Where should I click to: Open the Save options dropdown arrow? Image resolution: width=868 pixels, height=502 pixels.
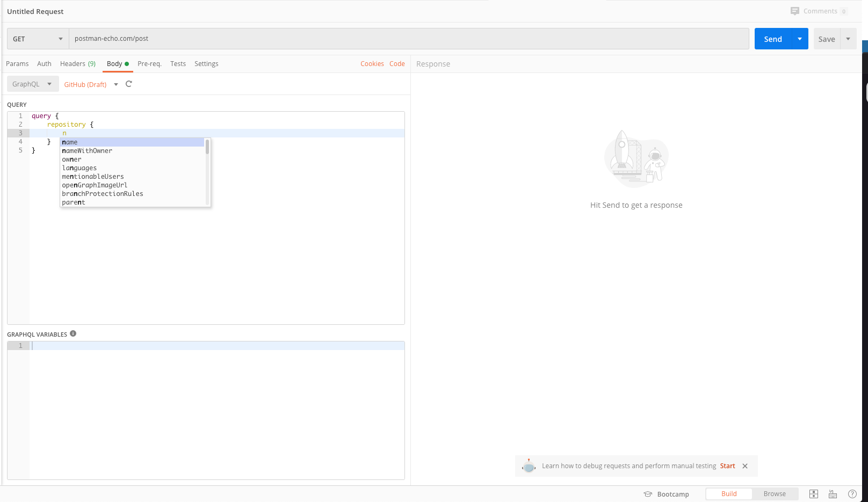(848, 39)
